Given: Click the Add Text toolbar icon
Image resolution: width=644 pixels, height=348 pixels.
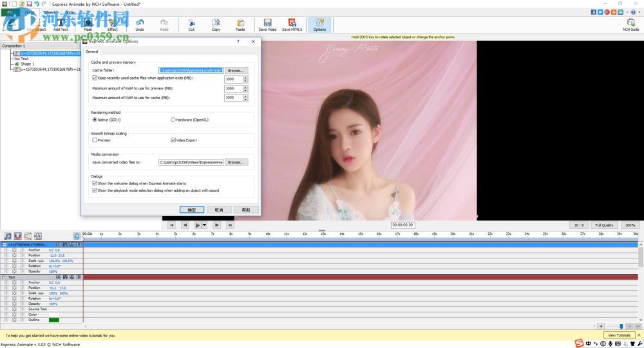Looking at the screenshot, I should tap(61, 24).
